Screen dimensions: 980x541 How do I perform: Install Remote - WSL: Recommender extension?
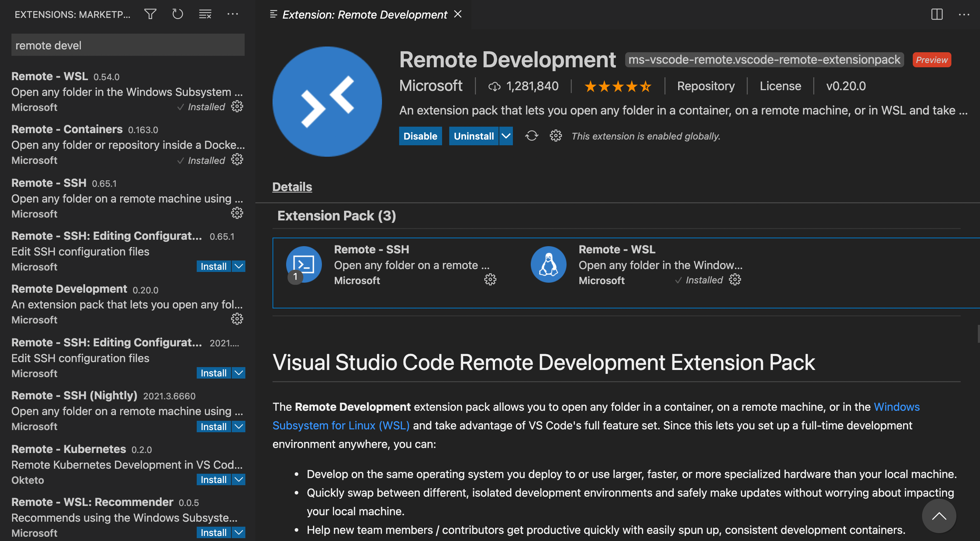pyautogui.click(x=214, y=532)
